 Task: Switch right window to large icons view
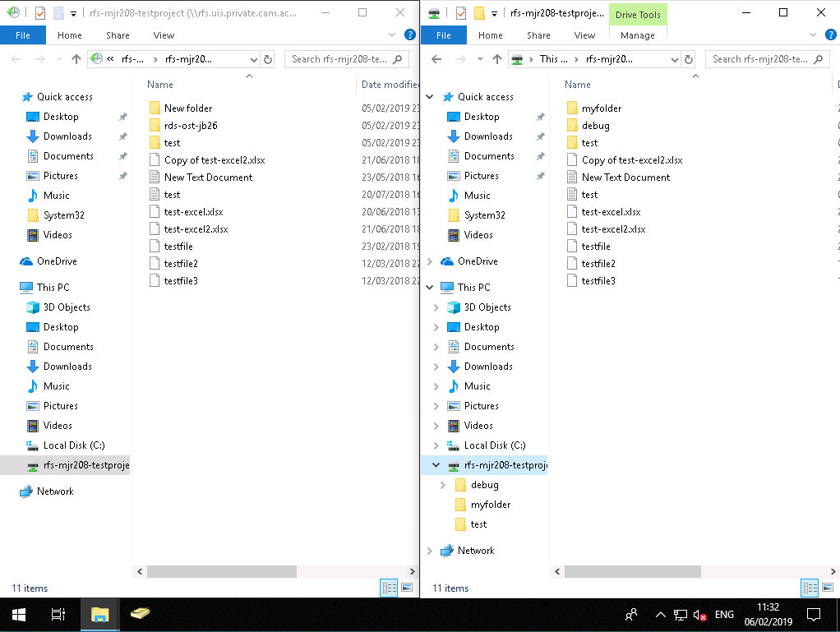tap(827, 588)
